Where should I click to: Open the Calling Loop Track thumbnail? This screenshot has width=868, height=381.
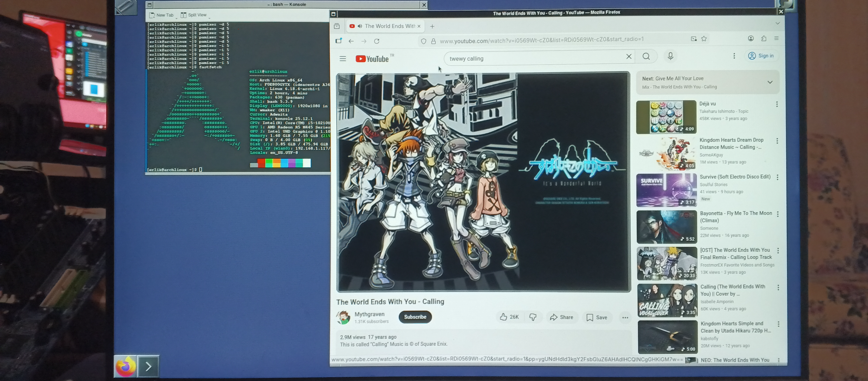click(667, 264)
